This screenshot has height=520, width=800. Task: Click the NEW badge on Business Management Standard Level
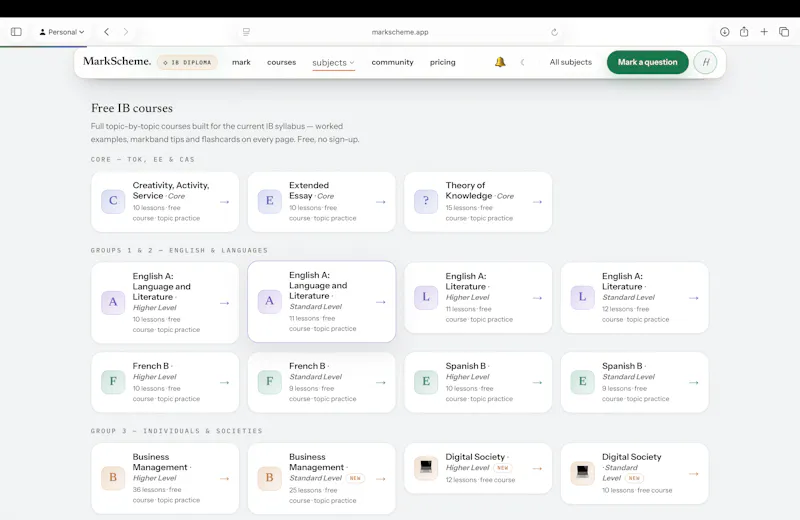355,479
